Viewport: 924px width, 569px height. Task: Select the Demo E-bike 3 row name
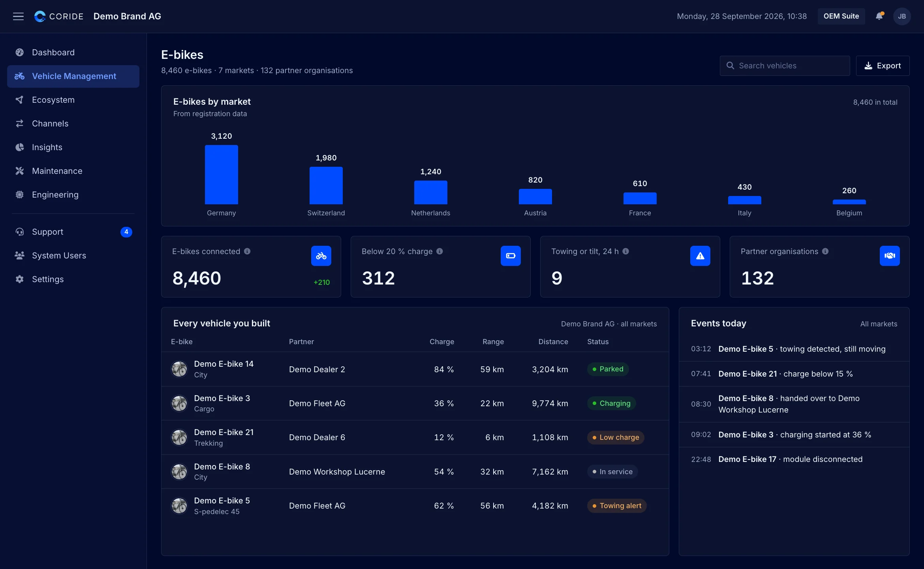pos(222,398)
